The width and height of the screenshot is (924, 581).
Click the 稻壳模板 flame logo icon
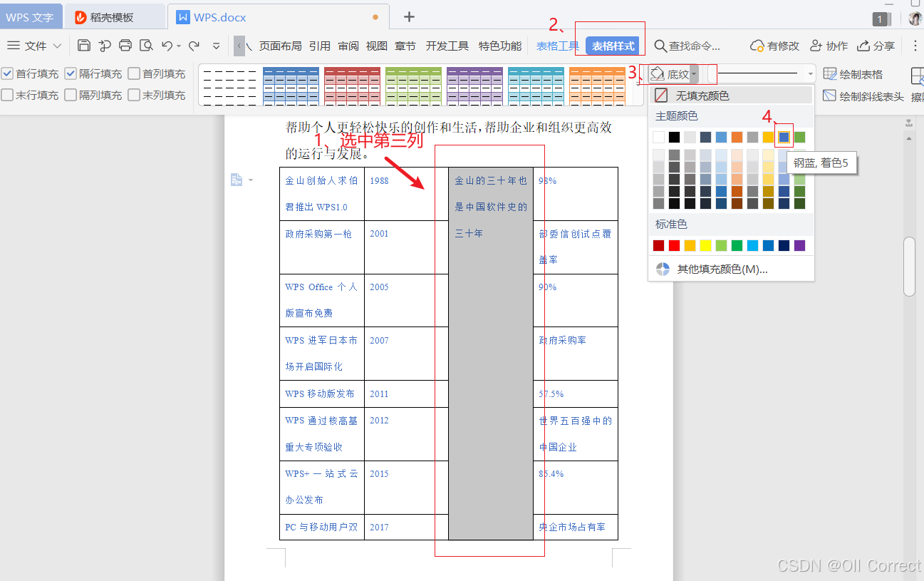(81, 17)
